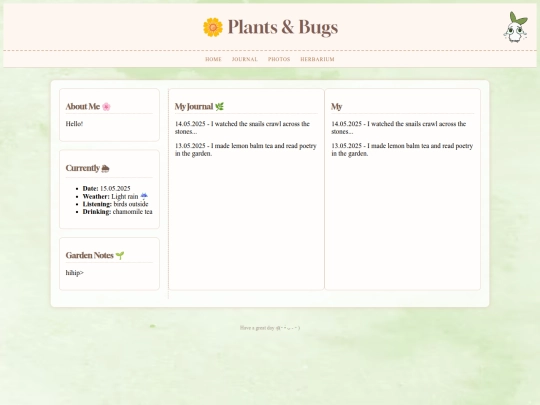Image resolution: width=540 pixels, height=405 pixels.
Task: Click the 13.05.2025 lemon balm entry in the My panel
Action: click(402, 149)
